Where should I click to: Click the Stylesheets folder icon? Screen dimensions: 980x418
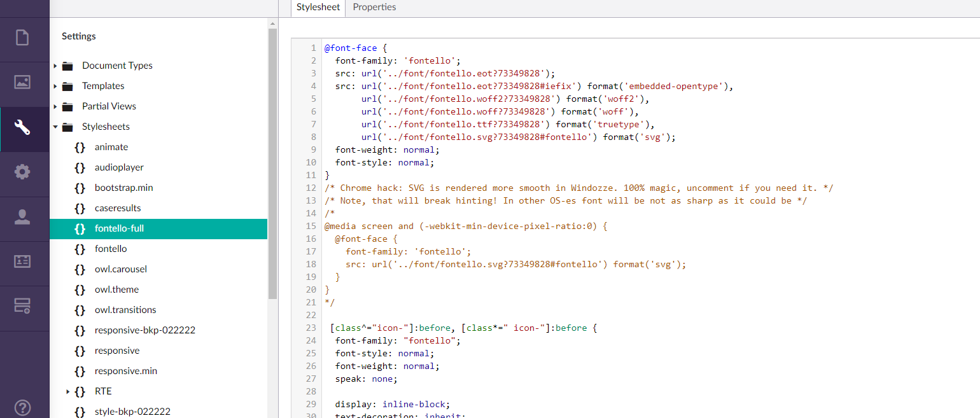click(67, 127)
